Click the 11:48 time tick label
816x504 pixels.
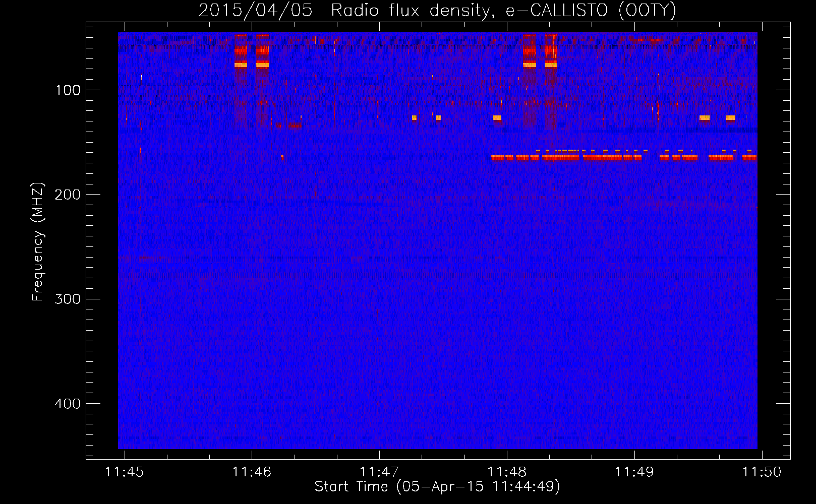[x=507, y=472]
